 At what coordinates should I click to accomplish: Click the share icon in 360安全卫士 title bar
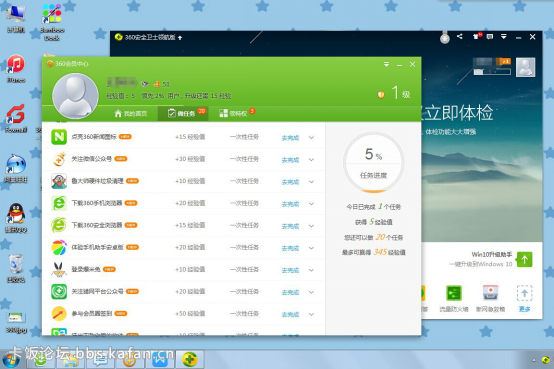point(459,36)
